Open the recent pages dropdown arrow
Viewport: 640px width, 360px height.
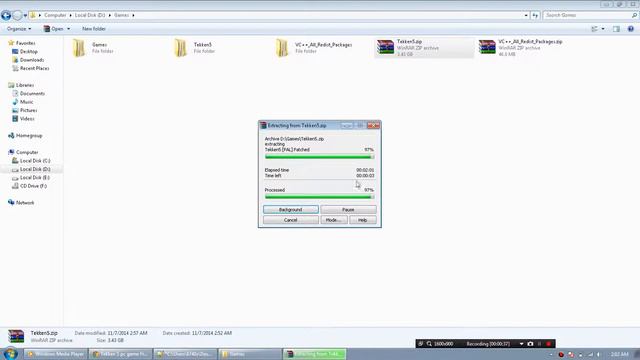point(25,16)
